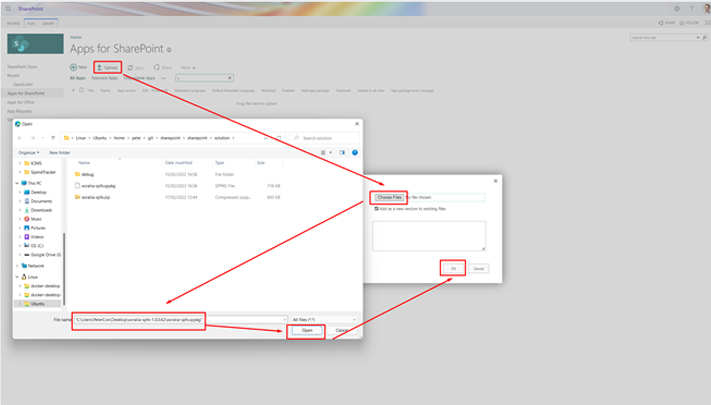Click Choose Files in the upload dialog

[x=390, y=197]
